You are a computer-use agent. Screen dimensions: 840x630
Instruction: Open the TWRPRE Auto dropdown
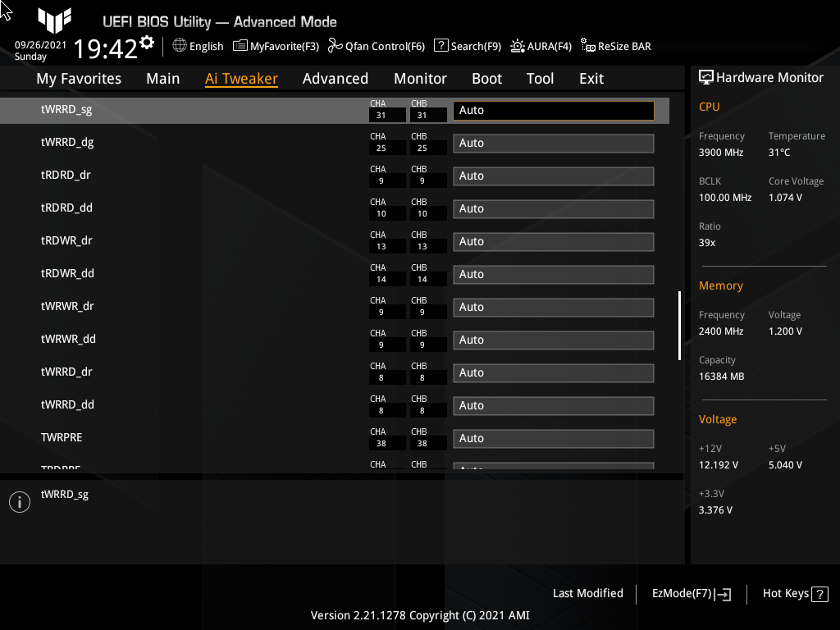(553, 438)
